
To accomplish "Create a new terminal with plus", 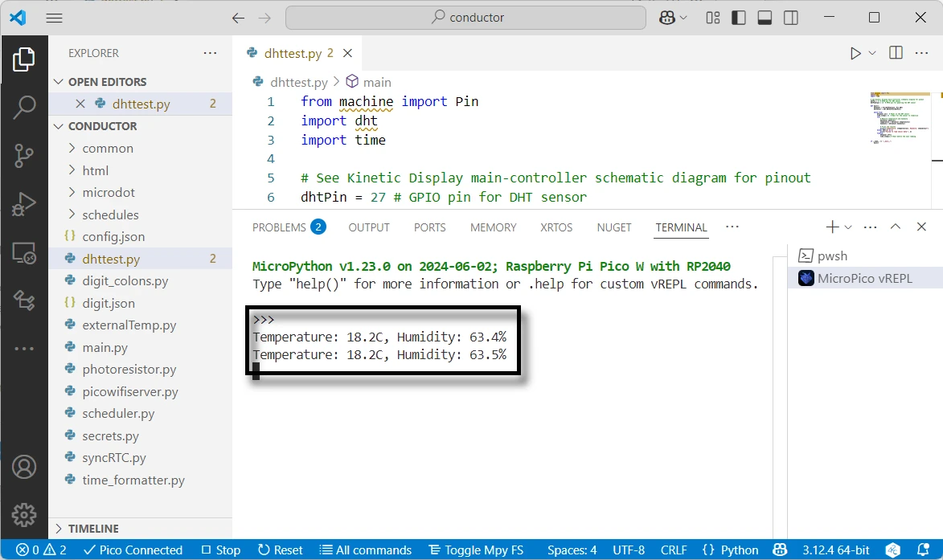I will (x=832, y=227).
